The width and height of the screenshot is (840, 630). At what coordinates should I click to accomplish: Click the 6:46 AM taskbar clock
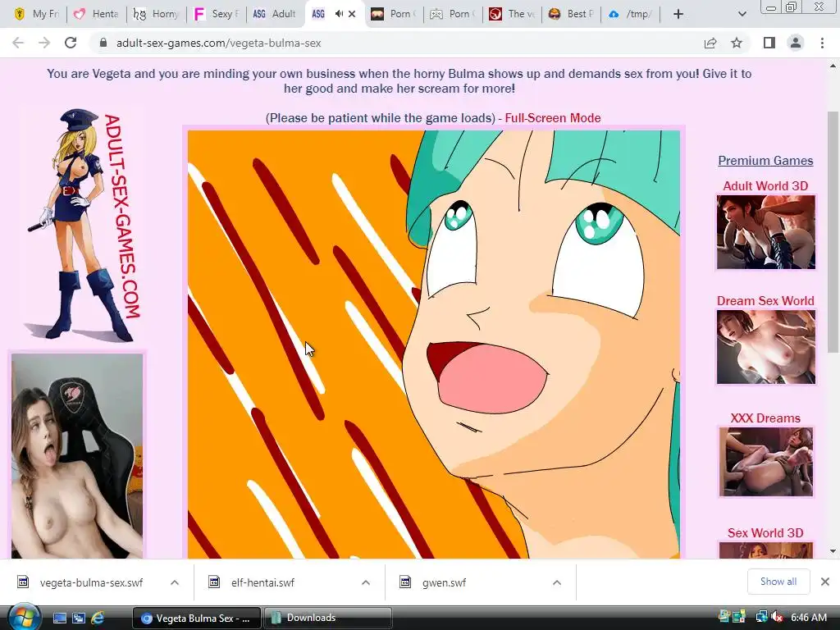pyautogui.click(x=808, y=618)
